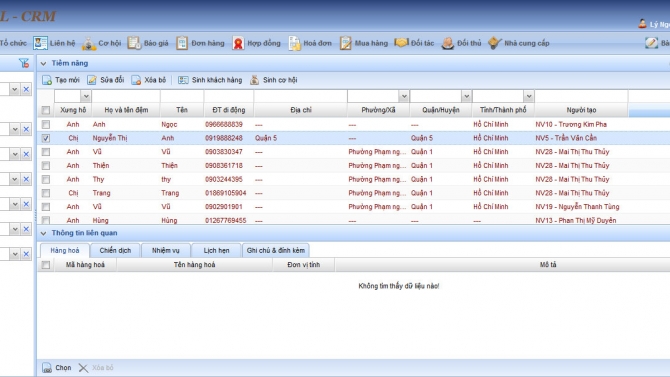Clear the second sidebar filter with X
The height and width of the screenshot is (377, 670).
click(x=26, y=129)
